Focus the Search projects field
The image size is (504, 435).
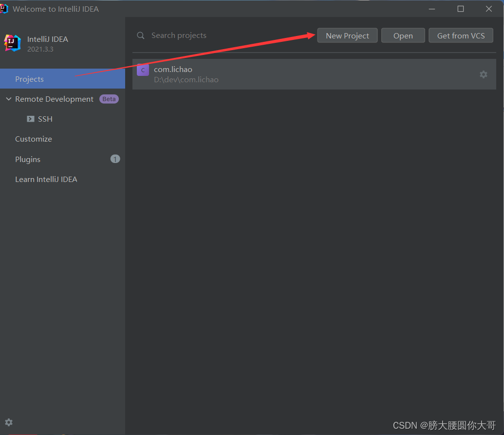pos(225,36)
